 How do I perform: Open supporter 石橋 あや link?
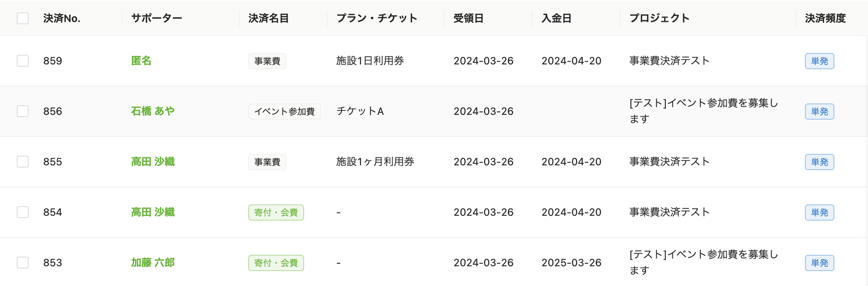pos(153,111)
